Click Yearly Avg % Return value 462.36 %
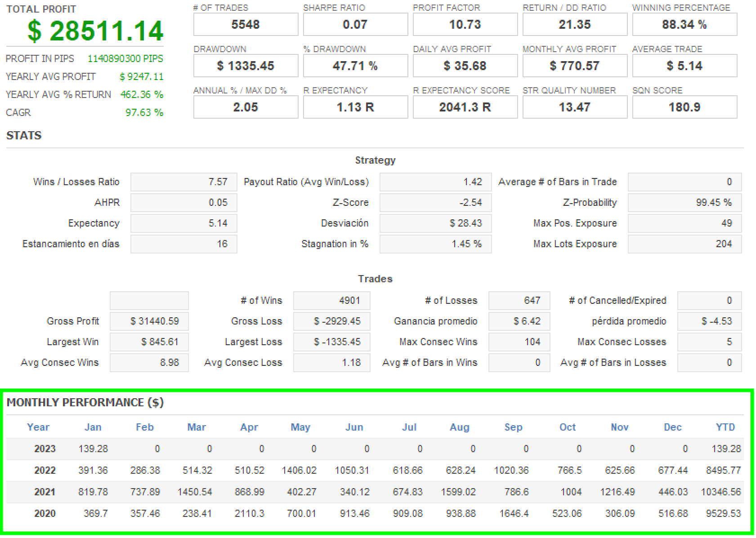 (142, 94)
